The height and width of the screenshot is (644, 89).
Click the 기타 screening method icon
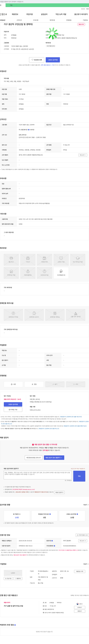(75, 384)
